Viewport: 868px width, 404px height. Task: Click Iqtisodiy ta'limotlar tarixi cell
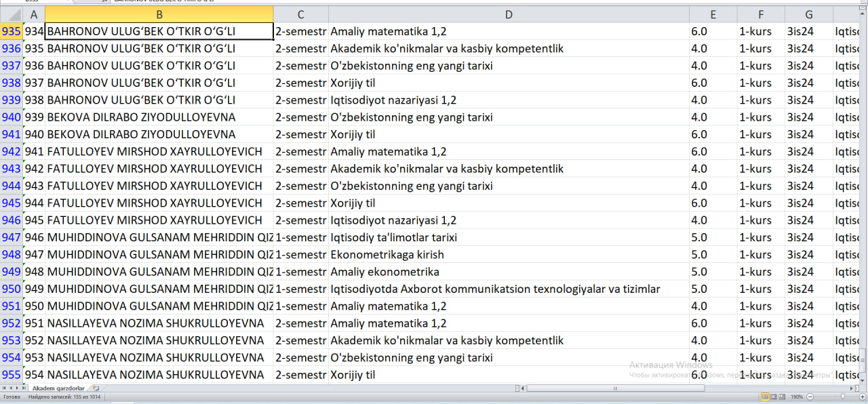509,237
